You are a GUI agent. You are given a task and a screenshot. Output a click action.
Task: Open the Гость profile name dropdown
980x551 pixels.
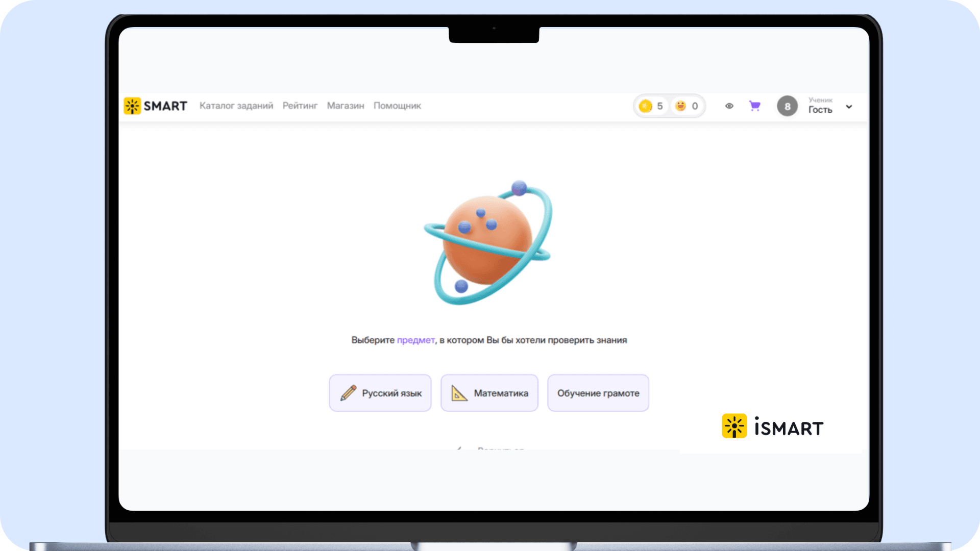pyautogui.click(x=820, y=110)
